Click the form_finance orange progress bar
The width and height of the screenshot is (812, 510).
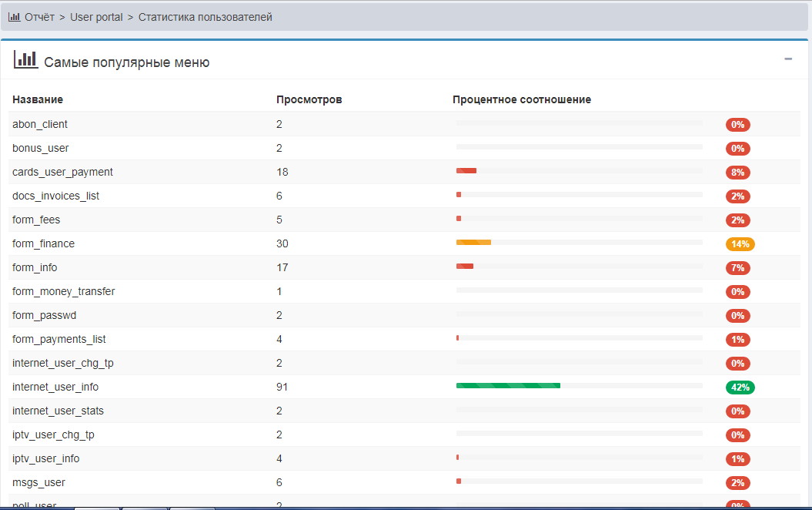click(x=473, y=243)
